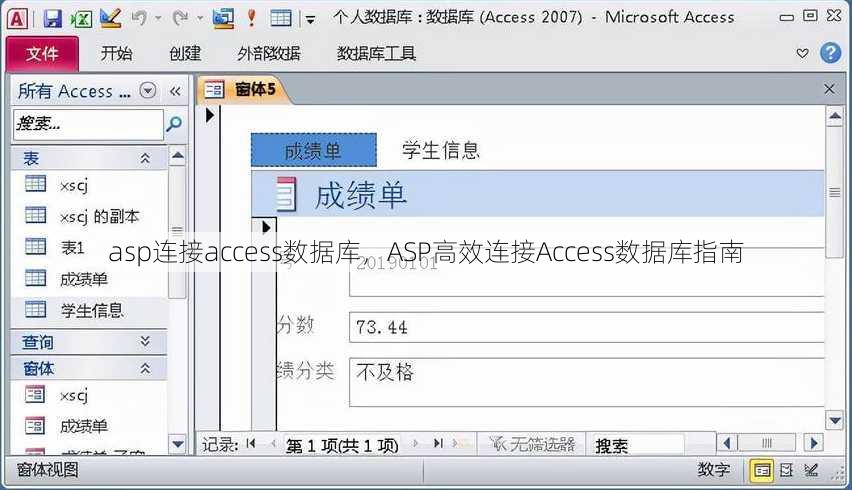
Task: Redo the last action
Action: pos(180,18)
